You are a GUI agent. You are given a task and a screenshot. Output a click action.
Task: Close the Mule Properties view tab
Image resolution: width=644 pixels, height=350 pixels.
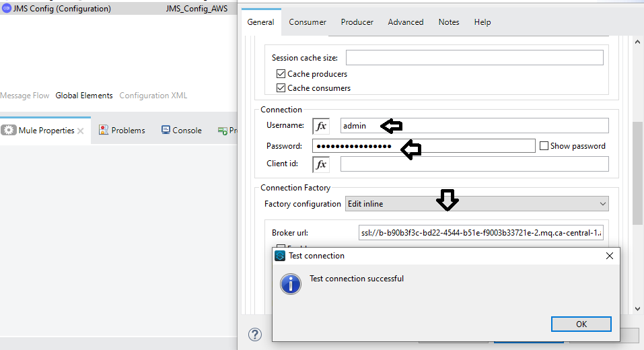(81, 131)
